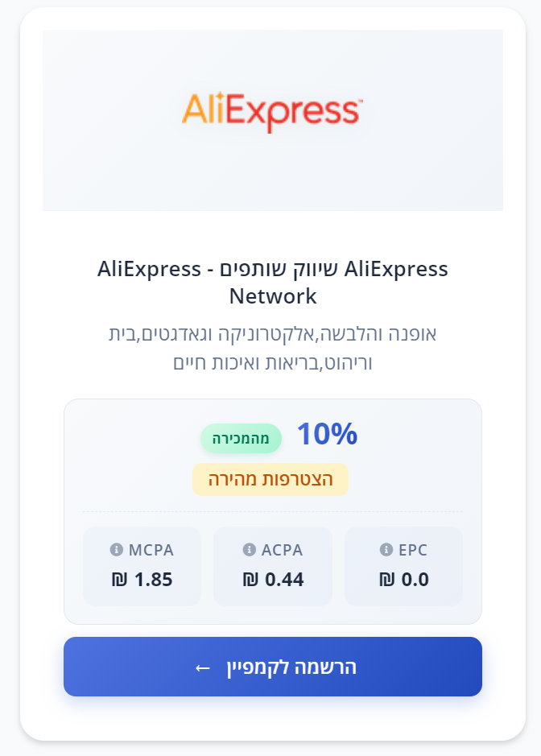Expand the EPC stat tile

click(403, 565)
